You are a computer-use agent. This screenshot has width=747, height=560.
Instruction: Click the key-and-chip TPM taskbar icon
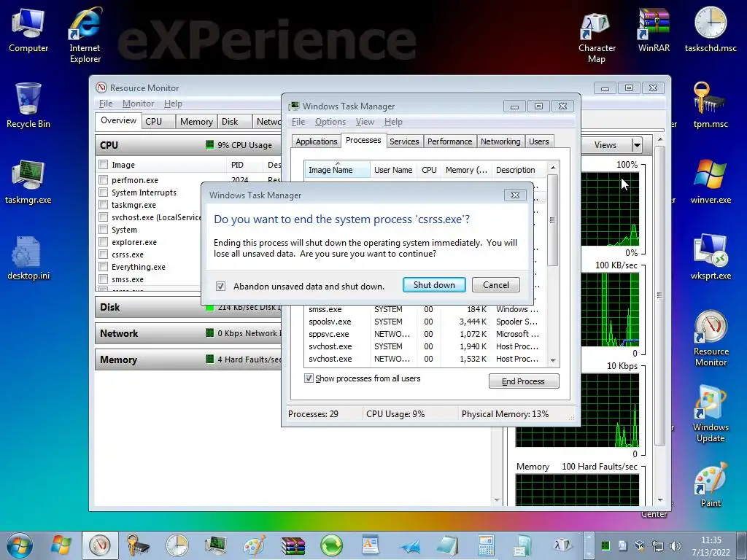coord(138,545)
